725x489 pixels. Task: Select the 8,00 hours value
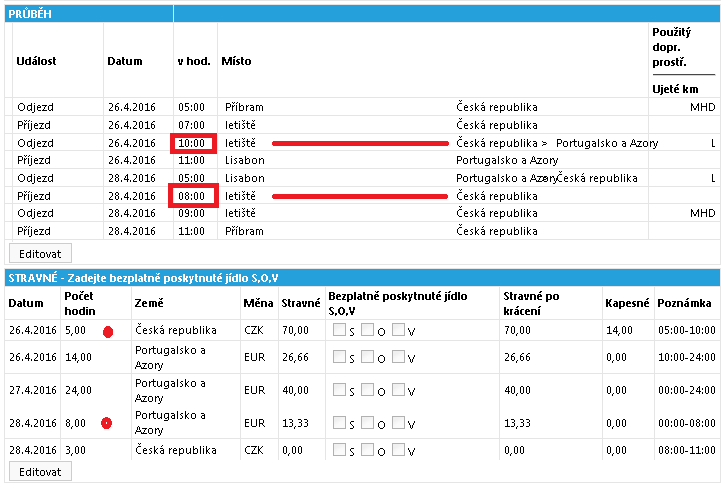(75, 423)
